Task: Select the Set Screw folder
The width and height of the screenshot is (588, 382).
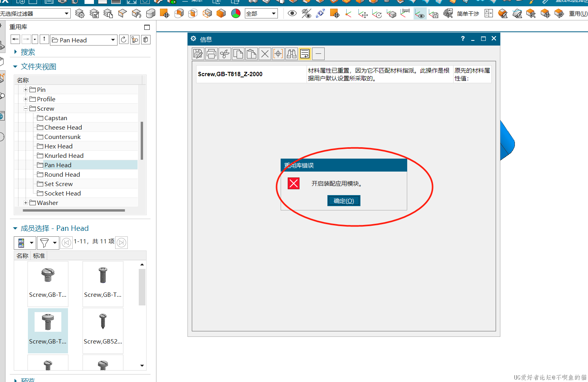Action: pyautogui.click(x=59, y=184)
